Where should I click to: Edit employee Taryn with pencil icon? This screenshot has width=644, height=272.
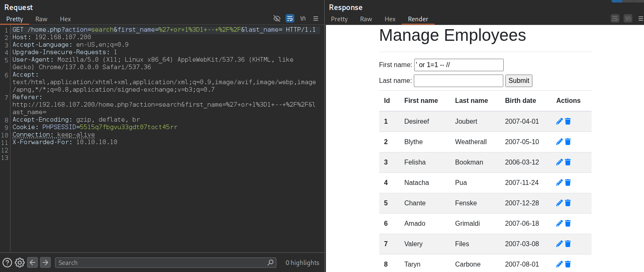point(559,264)
